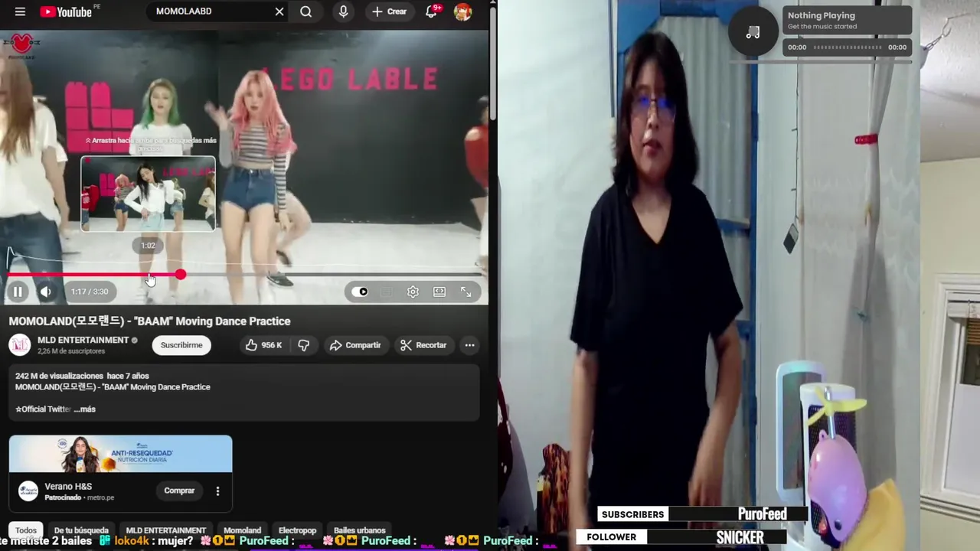Click the Verano H&S ad banner
This screenshot has width=980, height=551.
click(x=121, y=455)
